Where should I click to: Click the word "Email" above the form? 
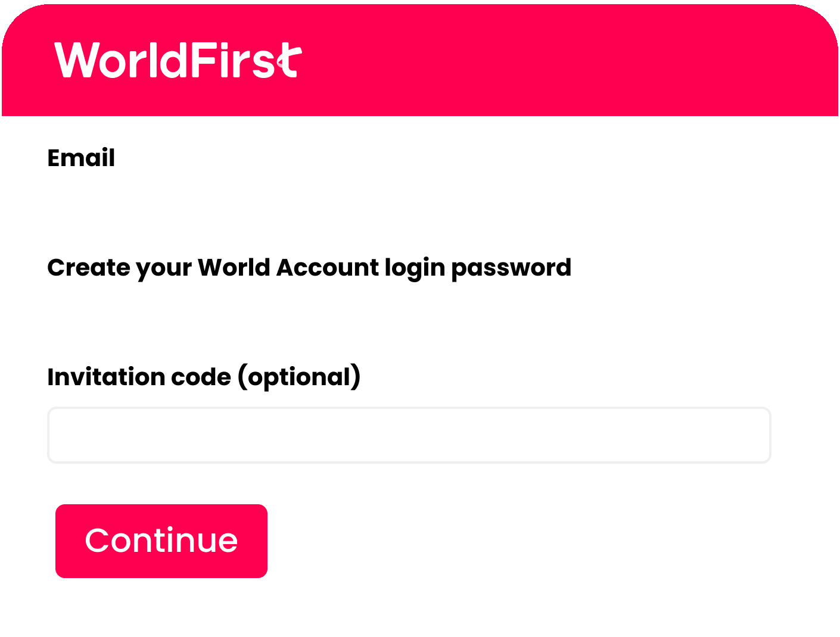(x=81, y=158)
